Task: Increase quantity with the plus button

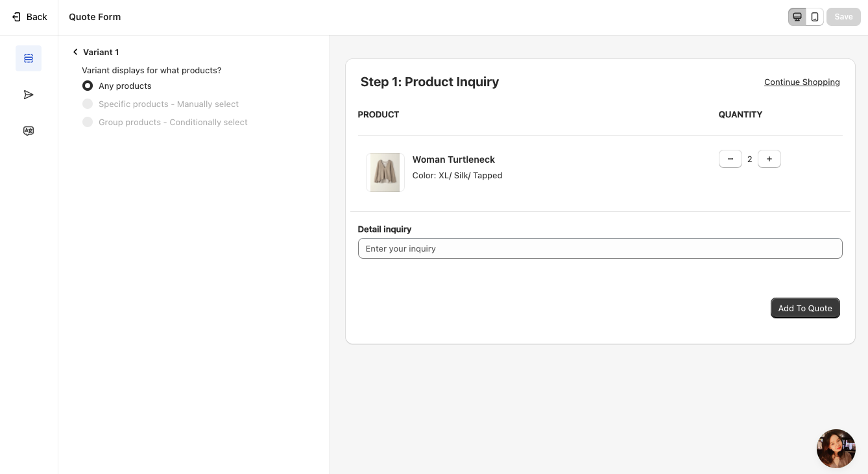Action: click(769, 159)
